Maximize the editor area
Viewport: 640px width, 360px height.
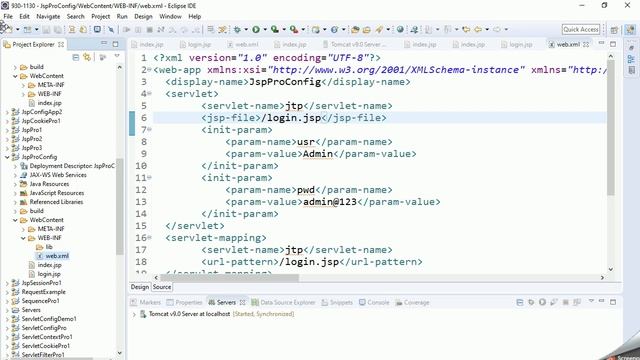pos(613,44)
